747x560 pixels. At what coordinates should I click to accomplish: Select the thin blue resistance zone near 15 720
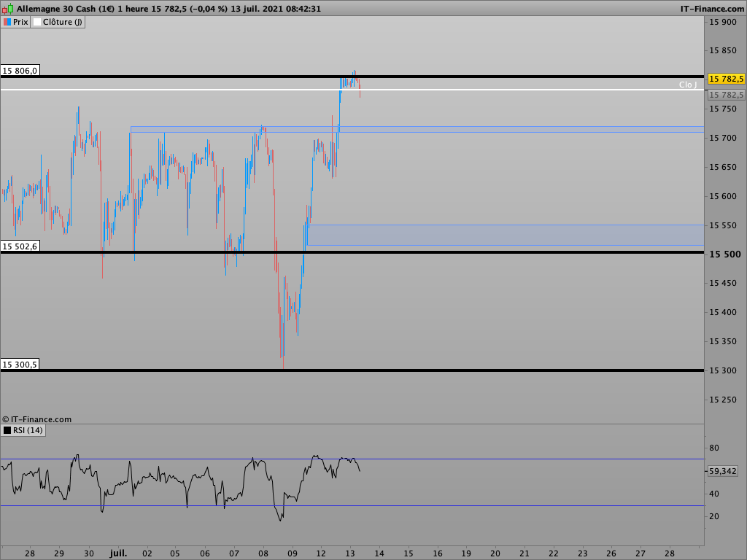pos(417,129)
